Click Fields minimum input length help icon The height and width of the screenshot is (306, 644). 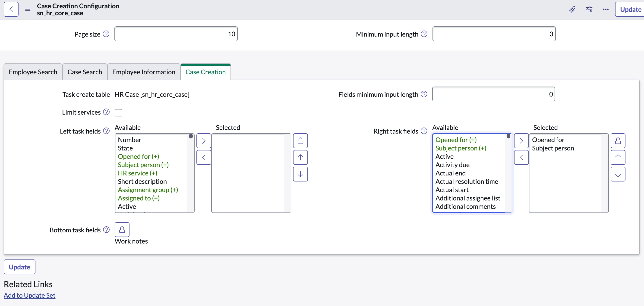[x=424, y=94]
